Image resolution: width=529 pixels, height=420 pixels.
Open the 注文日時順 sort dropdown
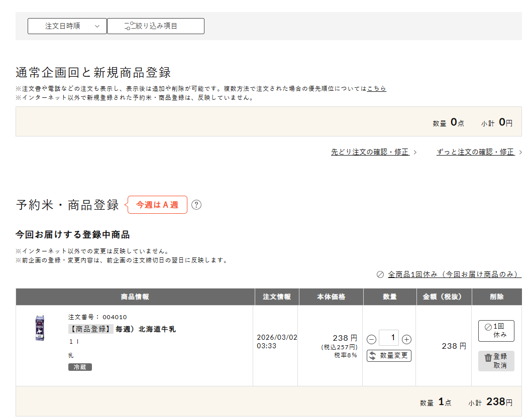tap(67, 26)
